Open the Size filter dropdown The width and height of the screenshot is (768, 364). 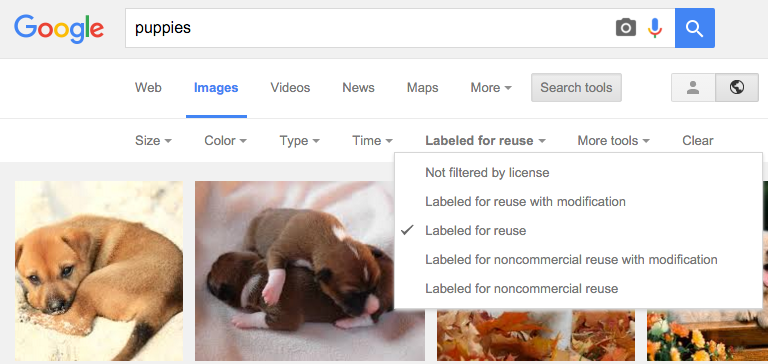tap(153, 141)
